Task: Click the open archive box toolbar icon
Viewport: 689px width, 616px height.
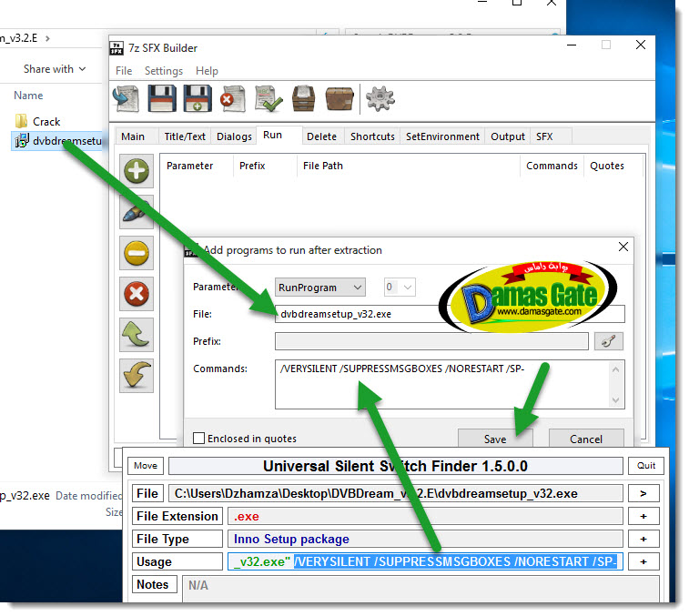Action: click(x=304, y=99)
